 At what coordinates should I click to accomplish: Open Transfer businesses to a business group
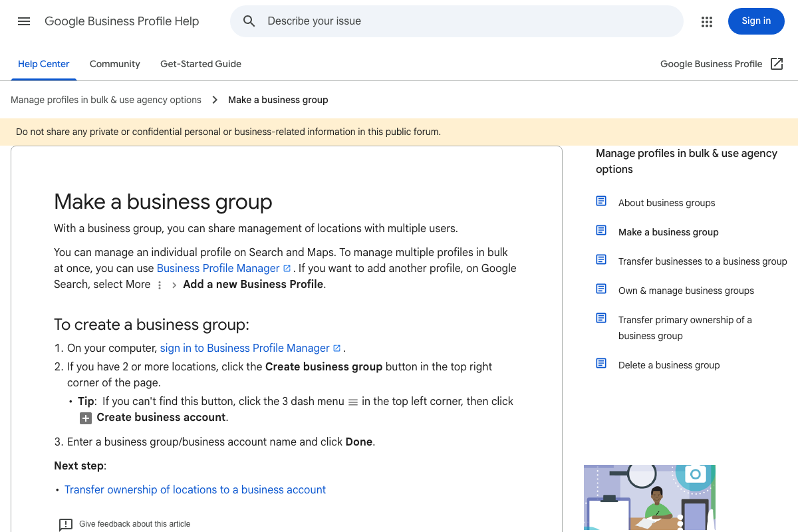[703, 261]
